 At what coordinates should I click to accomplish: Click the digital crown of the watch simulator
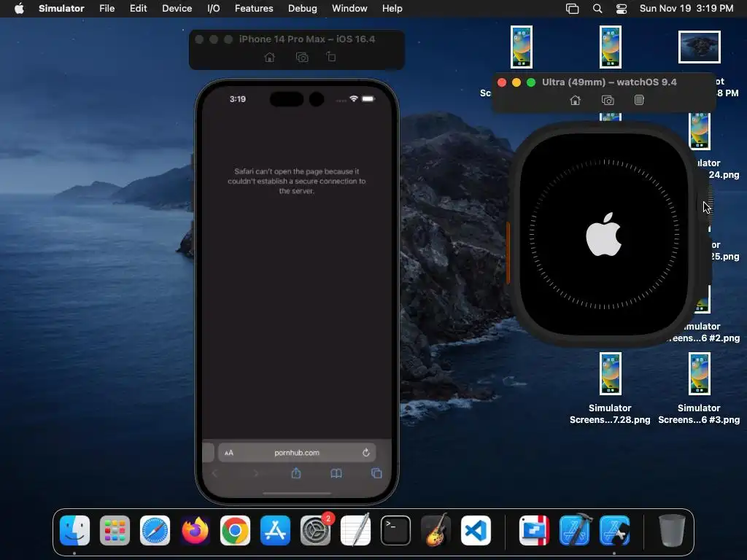[706, 203]
